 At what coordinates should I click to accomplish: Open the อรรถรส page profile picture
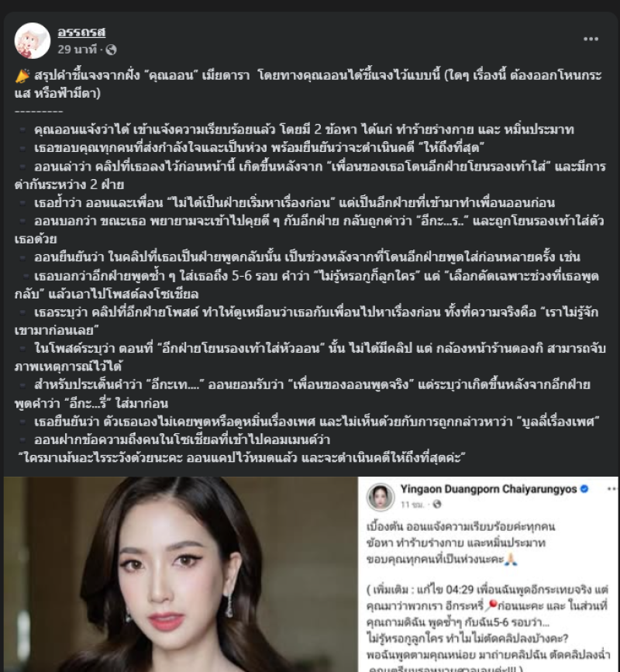(32, 41)
